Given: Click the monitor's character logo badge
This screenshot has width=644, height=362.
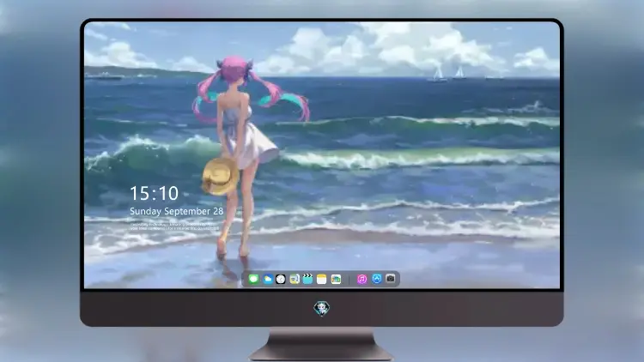Looking at the screenshot, I should [322, 308].
